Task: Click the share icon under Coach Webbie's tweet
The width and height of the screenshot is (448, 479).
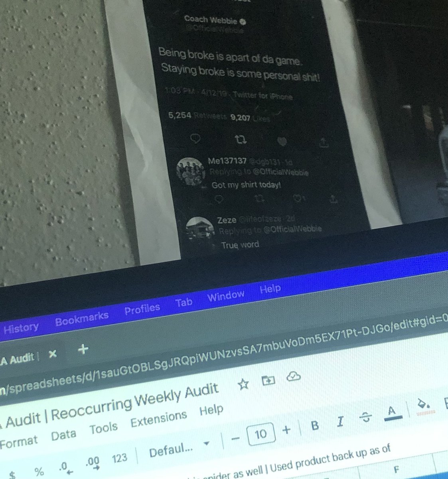Action: pyautogui.click(x=325, y=142)
